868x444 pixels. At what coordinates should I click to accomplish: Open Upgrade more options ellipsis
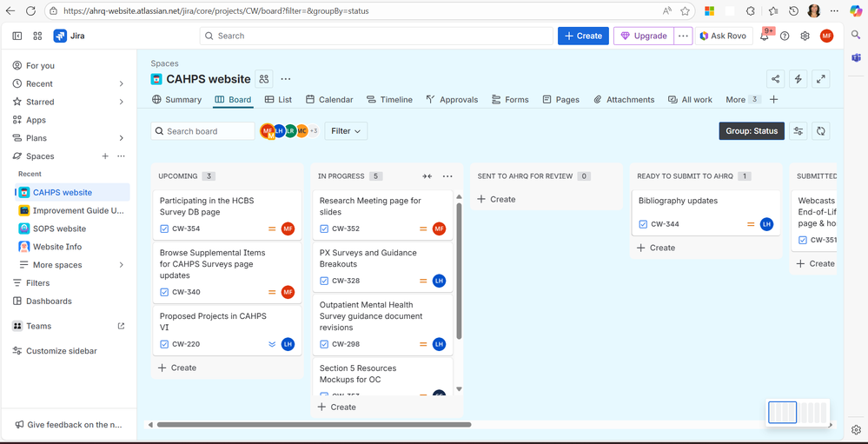684,36
